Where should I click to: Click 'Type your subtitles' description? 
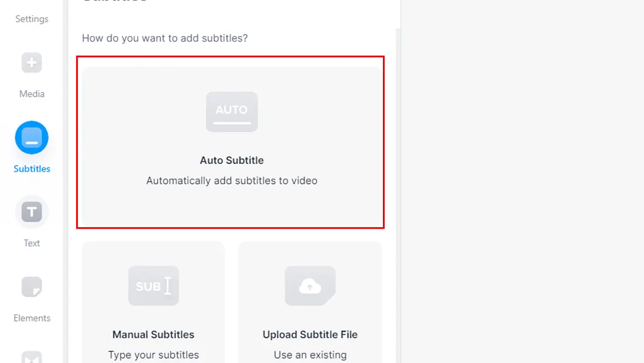(x=153, y=355)
